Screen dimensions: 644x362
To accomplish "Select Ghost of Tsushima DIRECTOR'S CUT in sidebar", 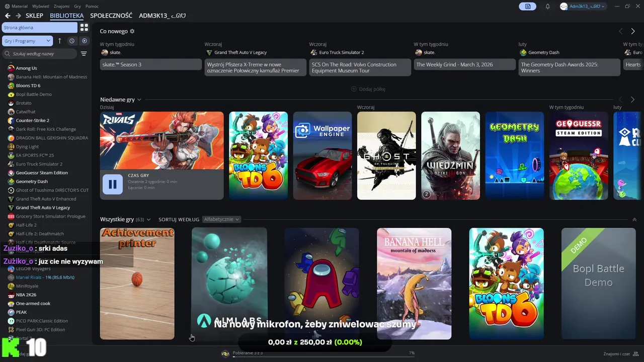I will 52,190.
